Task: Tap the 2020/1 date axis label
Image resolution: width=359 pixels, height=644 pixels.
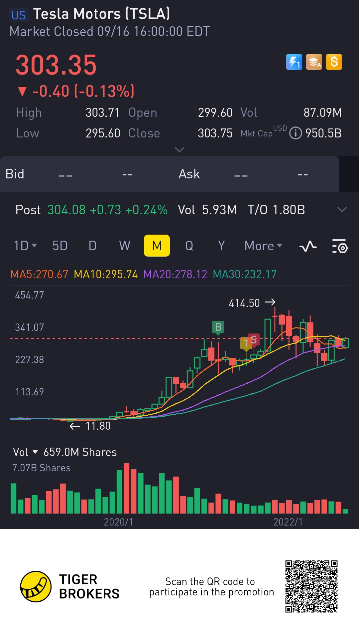Action: click(x=119, y=522)
